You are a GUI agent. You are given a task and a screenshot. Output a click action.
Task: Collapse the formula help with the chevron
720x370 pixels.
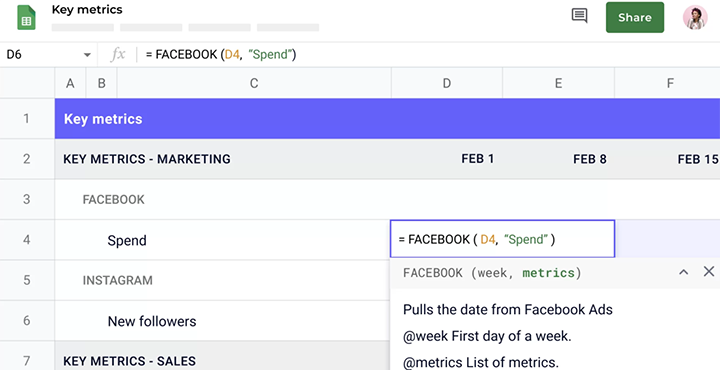[683, 272]
